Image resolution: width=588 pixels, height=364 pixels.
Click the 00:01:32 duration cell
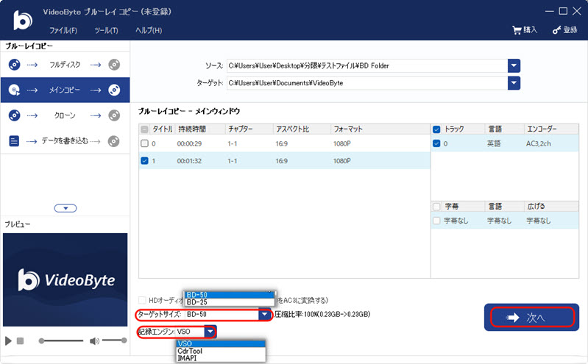click(189, 161)
